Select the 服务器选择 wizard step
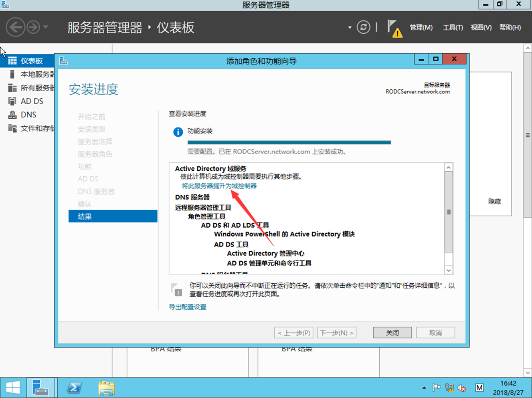 pos(95,141)
